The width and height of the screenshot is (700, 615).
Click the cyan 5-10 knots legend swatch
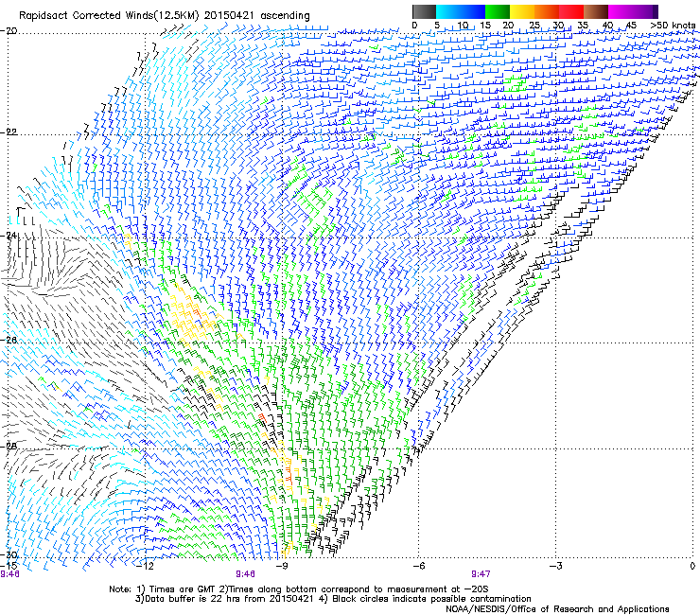coord(448,11)
